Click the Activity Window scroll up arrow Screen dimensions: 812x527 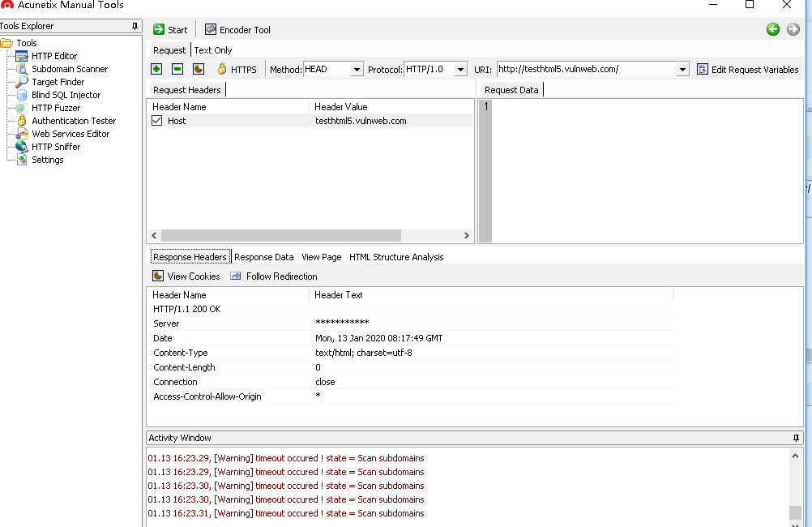[x=796, y=456]
